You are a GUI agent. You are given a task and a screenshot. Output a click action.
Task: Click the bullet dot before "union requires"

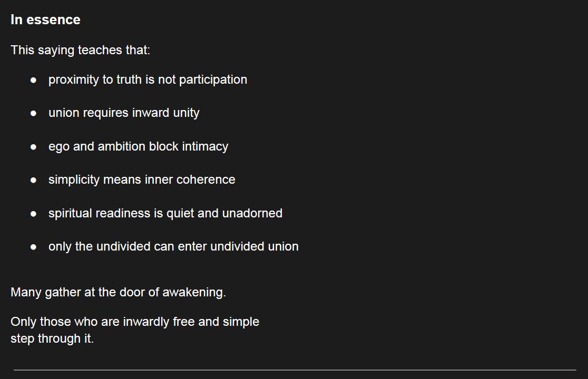pos(33,113)
